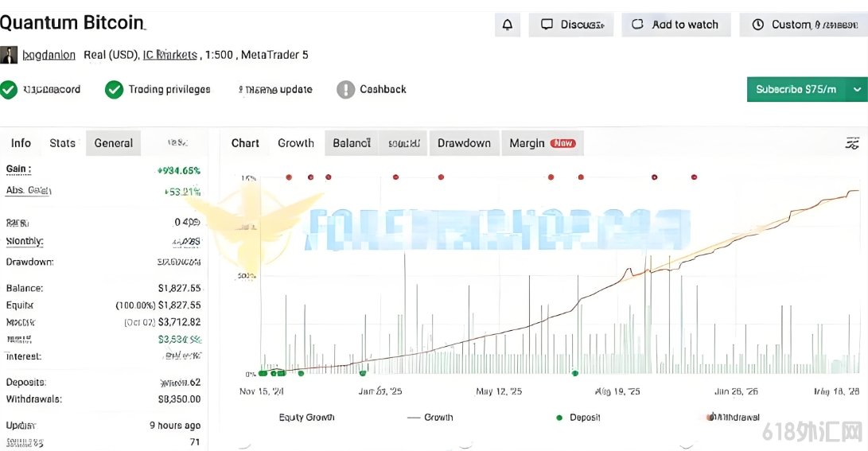The height and width of the screenshot is (451, 868).
Task: Subscribe for $75/m
Action: 796,89
